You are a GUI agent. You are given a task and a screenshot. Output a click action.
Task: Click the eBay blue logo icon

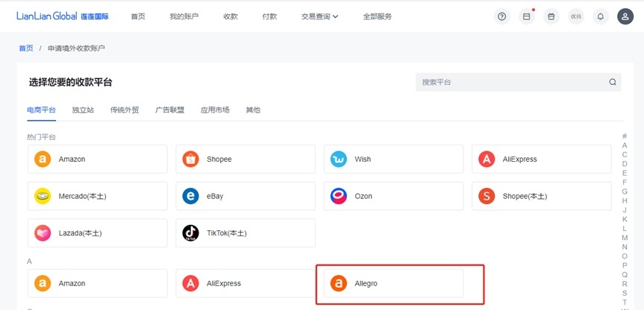tap(190, 196)
